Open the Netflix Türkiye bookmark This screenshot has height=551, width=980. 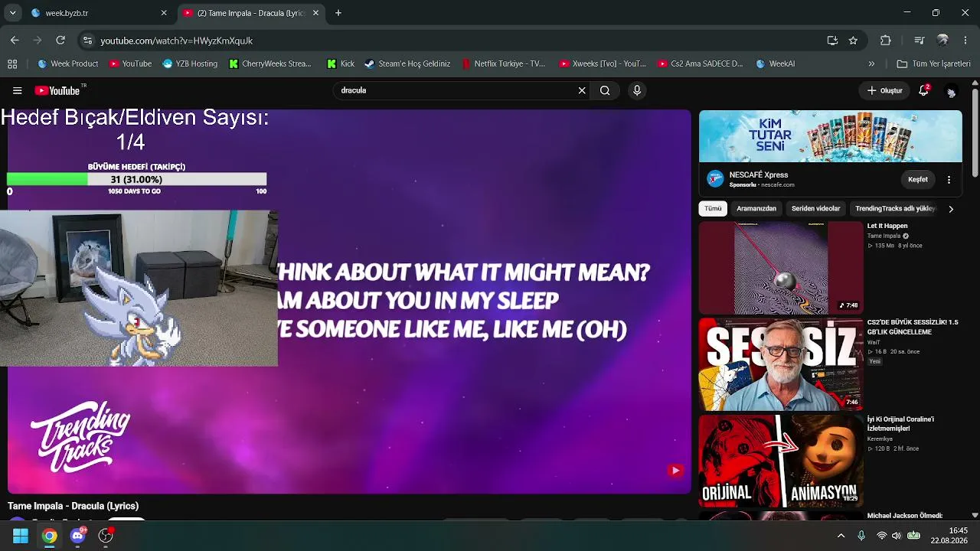coord(503,64)
